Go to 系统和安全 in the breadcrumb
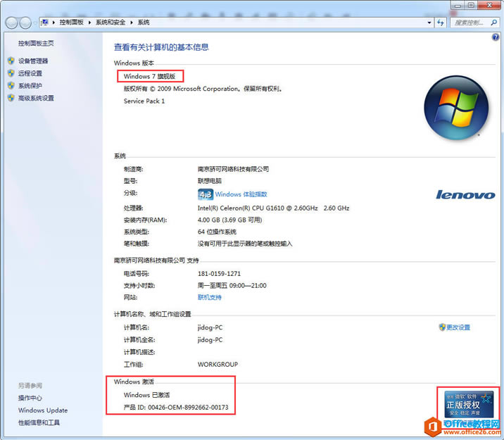504x440 pixels. coord(111,23)
